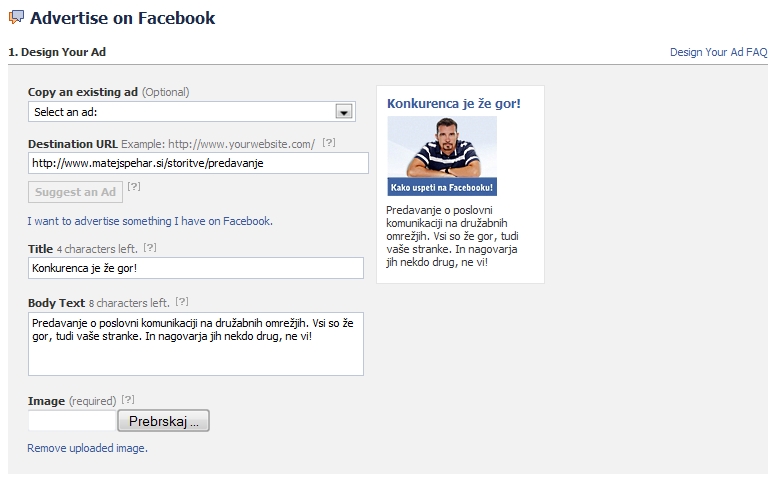Open the Select an ad dropdown
This screenshot has width=772, height=477.
click(192, 112)
